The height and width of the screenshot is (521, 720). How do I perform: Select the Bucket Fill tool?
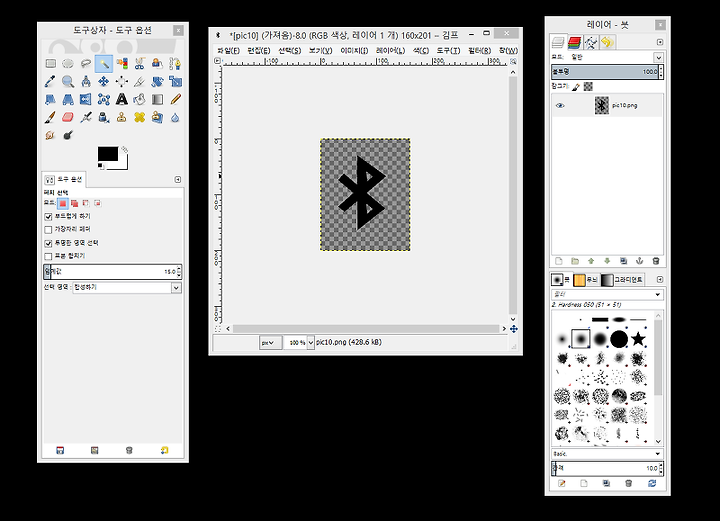tap(140, 99)
